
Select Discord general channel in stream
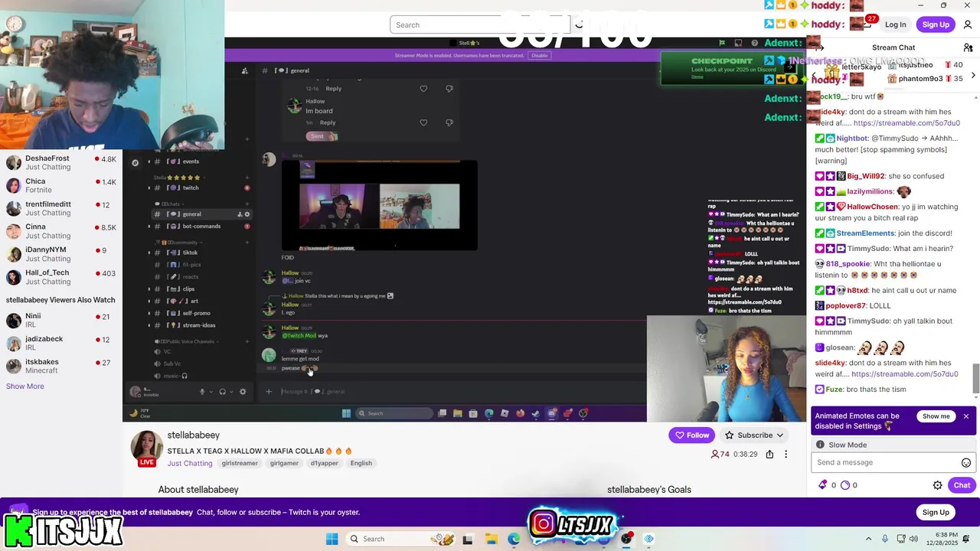pos(202,214)
